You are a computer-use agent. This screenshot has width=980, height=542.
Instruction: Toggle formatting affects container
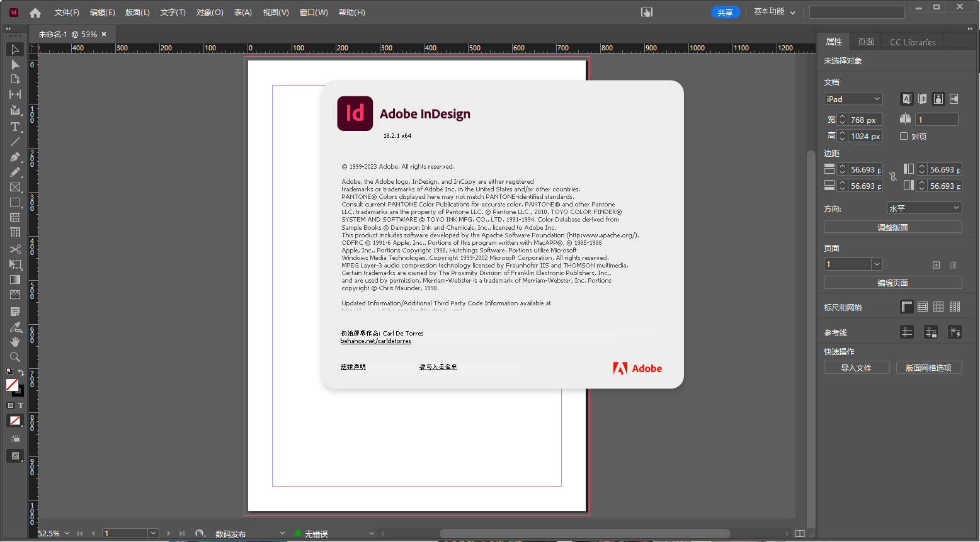[x=11, y=405]
